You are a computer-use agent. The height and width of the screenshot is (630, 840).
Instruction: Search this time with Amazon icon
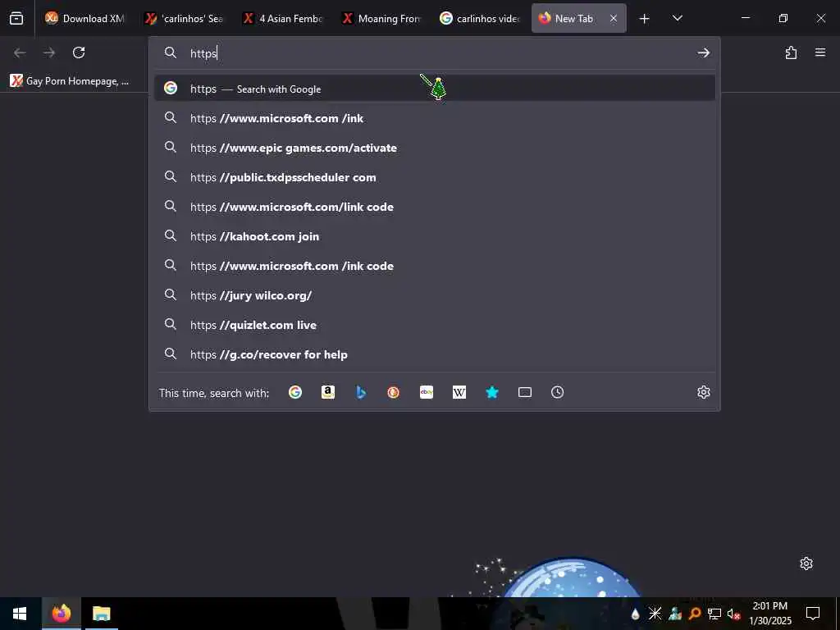click(328, 392)
